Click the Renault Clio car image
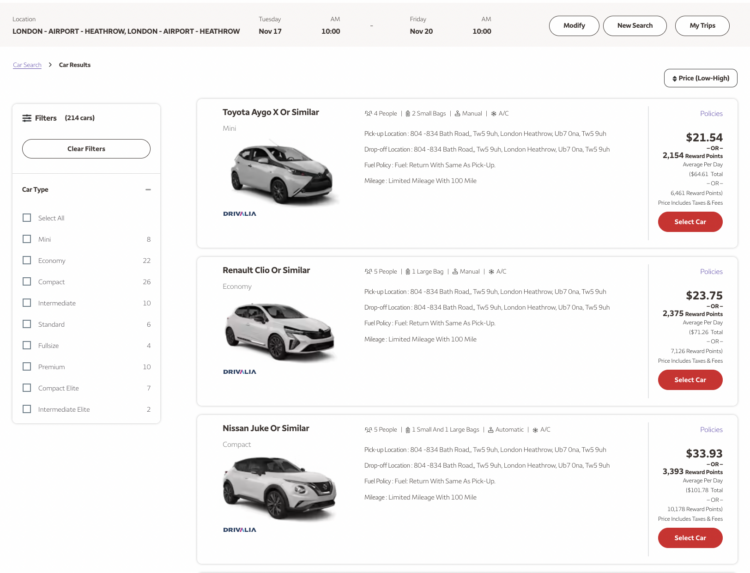This screenshot has height=573, width=750. pyautogui.click(x=280, y=331)
